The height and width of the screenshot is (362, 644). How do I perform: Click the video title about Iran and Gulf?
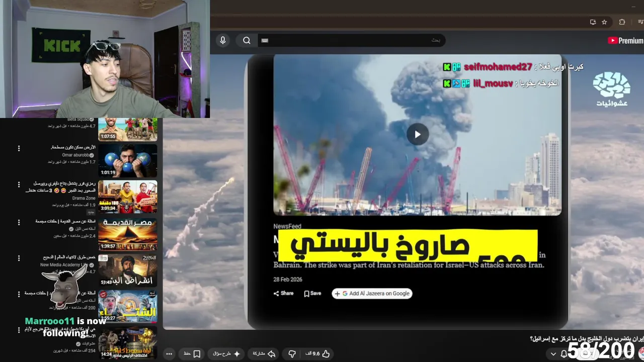click(x=587, y=339)
